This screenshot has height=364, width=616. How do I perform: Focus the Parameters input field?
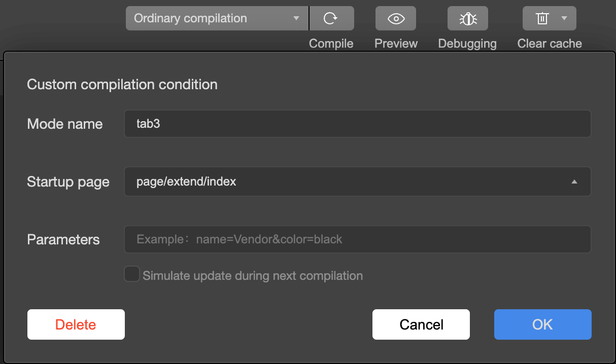point(357,239)
